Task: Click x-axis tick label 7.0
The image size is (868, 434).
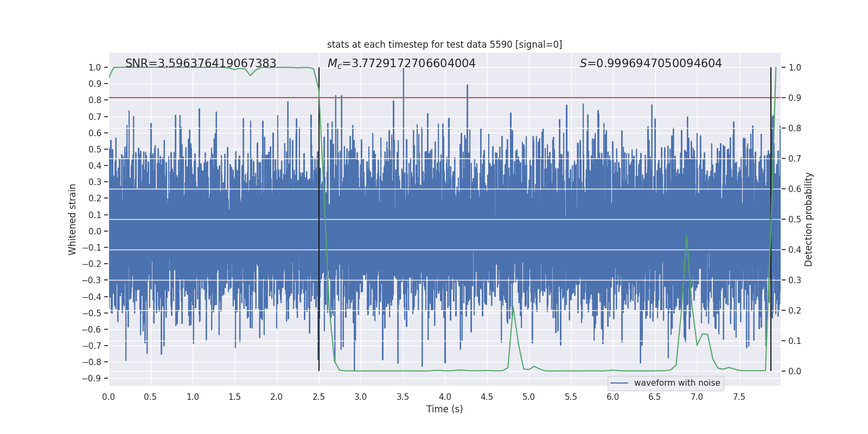Action: click(x=697, y=397)
